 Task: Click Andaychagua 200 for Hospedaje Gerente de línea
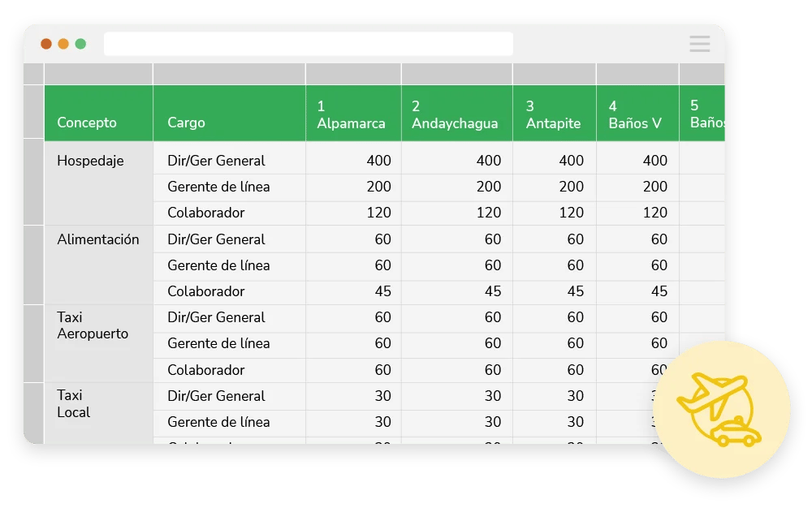(457, 187)
